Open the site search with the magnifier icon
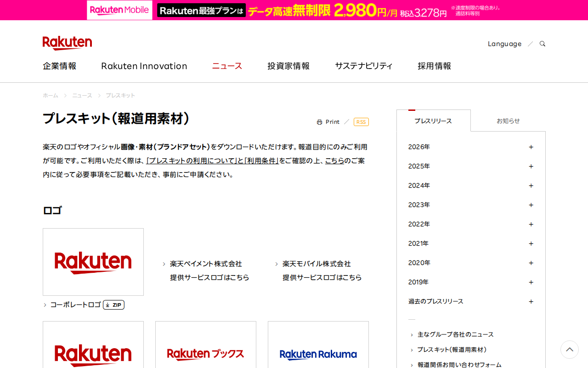 coord(542,43)
